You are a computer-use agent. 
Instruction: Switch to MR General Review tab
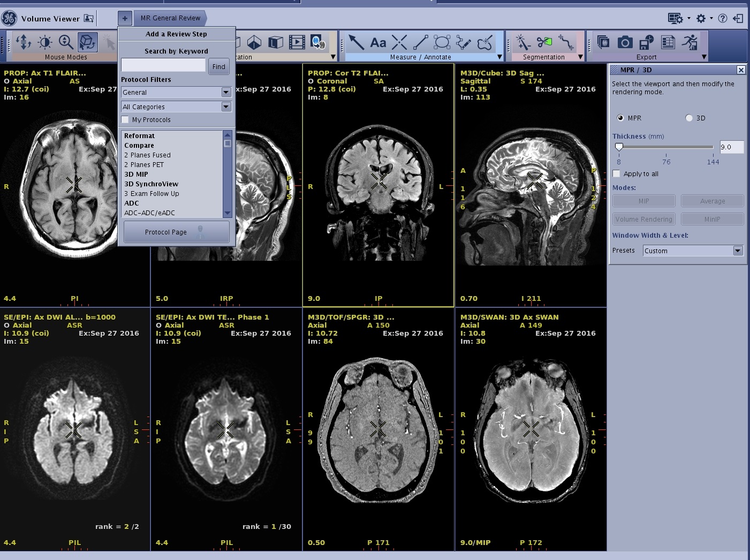coord(170,18)
